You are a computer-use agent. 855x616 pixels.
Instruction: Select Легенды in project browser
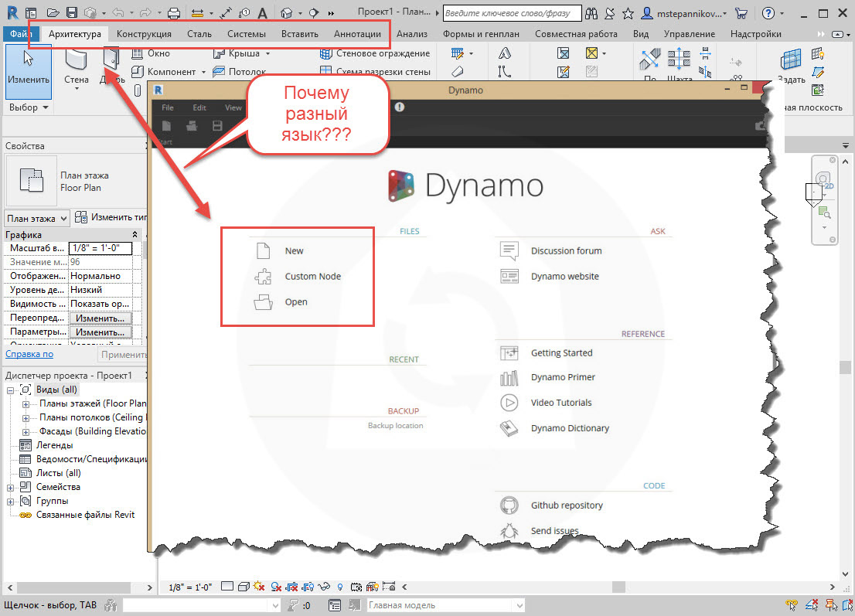point(55,445)
